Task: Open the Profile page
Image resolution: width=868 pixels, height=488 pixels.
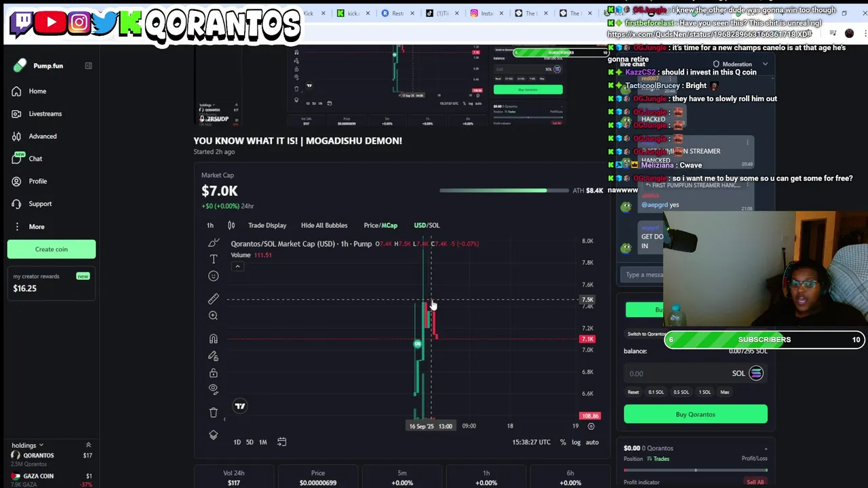Action: click(x=37, y=181)
